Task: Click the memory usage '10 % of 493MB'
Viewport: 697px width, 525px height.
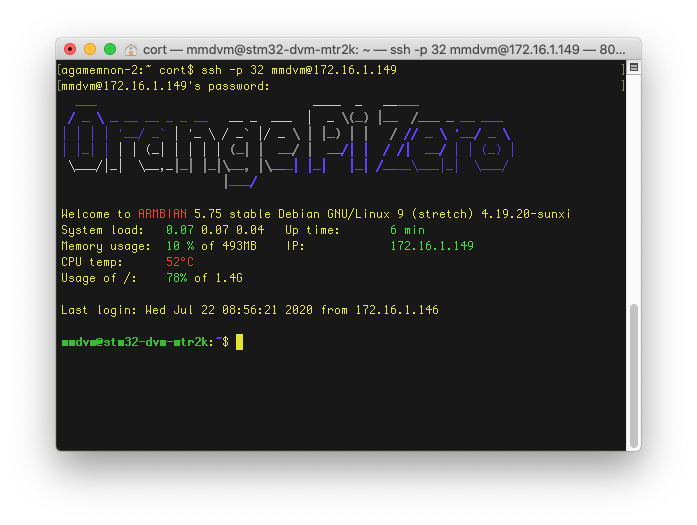Action: [x=212, y=246]
